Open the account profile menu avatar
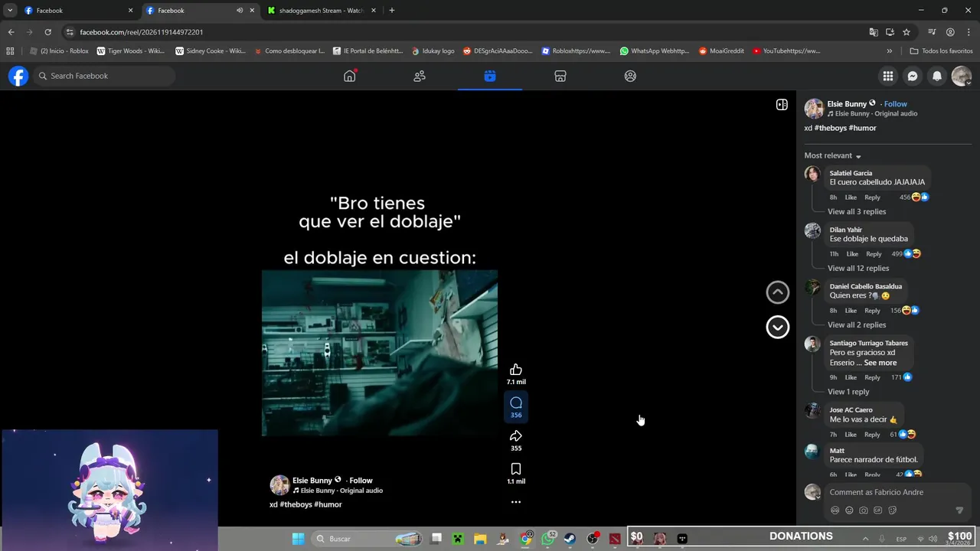The image size is (980, 551). pyautogui.click(x=962, y=76)
